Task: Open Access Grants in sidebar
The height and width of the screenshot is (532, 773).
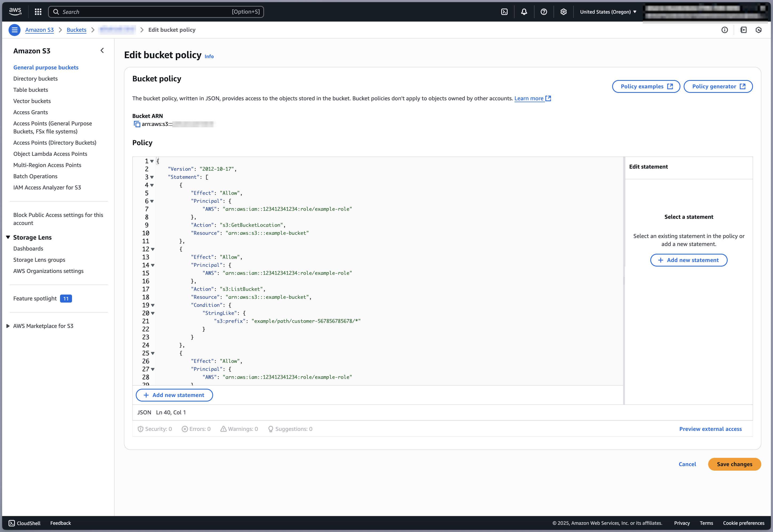Action: [31, 112]
